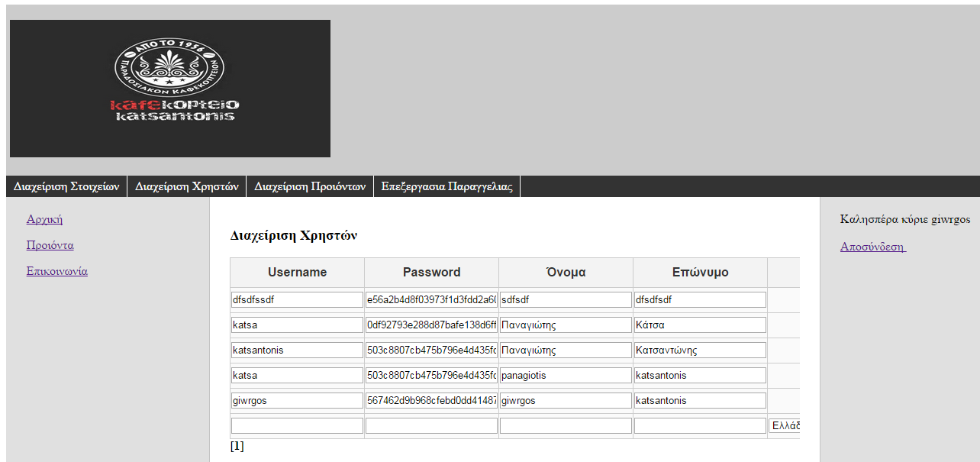Click the Kafekopteio Katsantonis logo image
Viewport: 980px width, 462px height.
click(x=170, y=89)
